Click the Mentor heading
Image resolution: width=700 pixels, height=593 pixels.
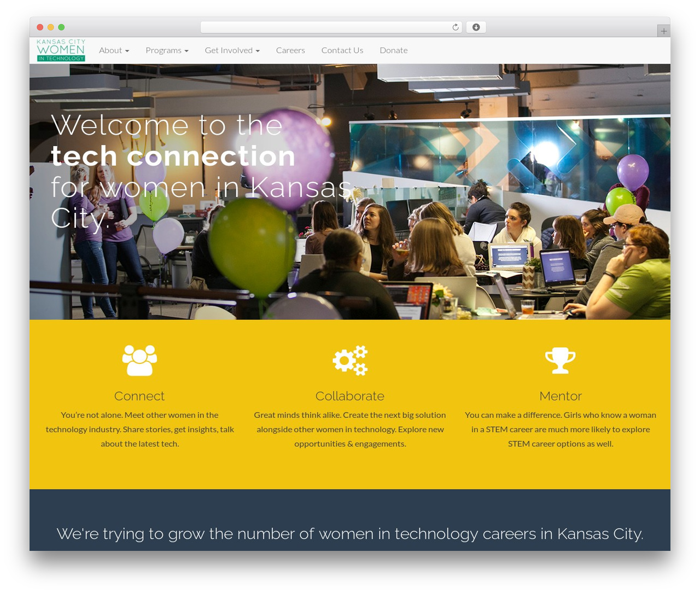(x=561, y=396)
